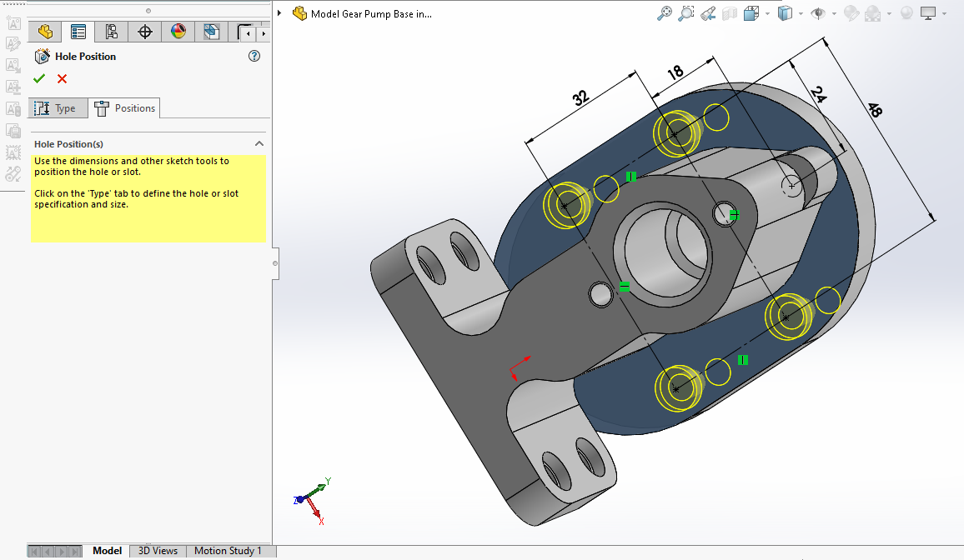Open the ConfigurationManager tab icon
The width and height of the screenshot is (964, 560).
pos(111,32)
